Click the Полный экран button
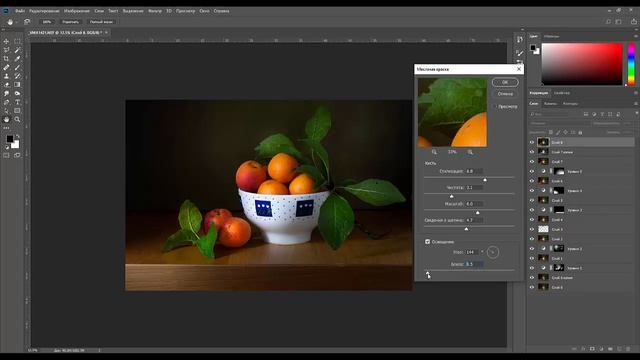 tap(101, 22)
